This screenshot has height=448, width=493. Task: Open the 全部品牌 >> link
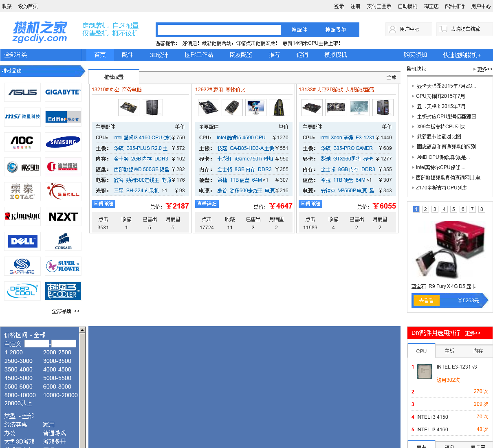(x=66, y=311)
